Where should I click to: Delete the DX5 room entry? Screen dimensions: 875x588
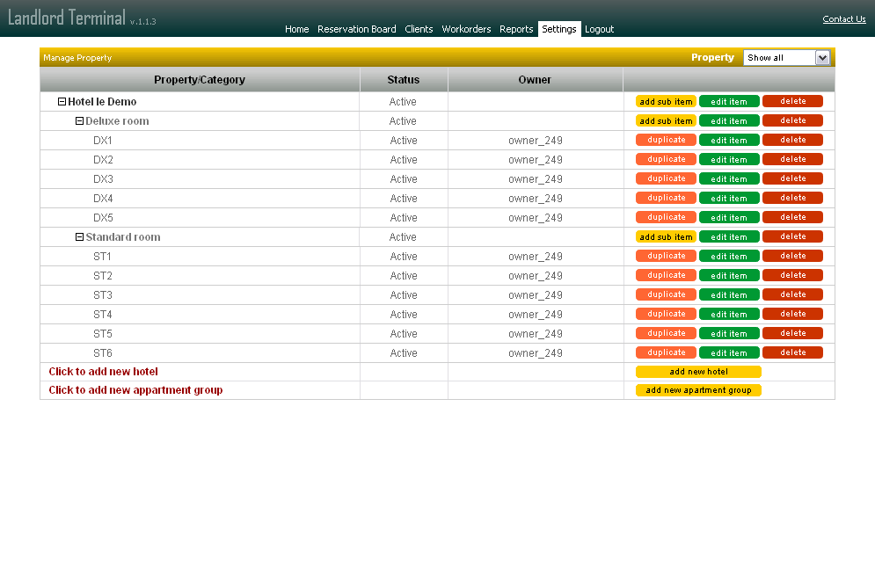(792, 217)
